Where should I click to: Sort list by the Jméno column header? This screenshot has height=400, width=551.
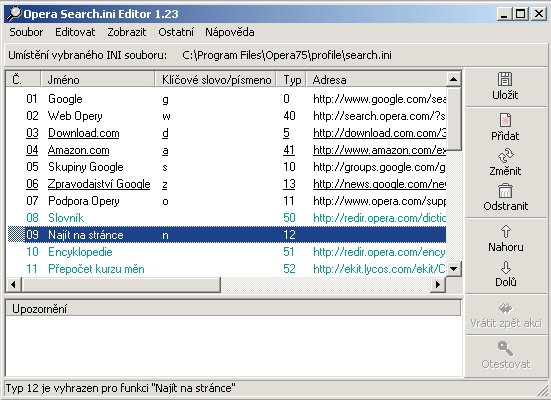98,79
